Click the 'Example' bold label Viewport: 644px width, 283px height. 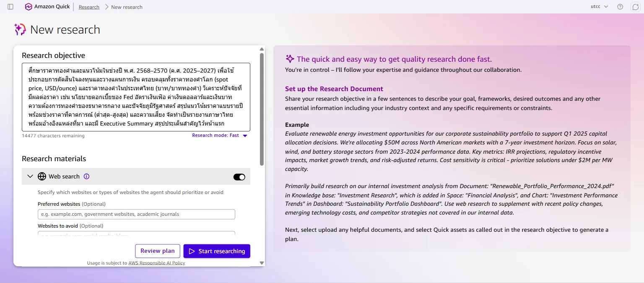coord(297,125)
